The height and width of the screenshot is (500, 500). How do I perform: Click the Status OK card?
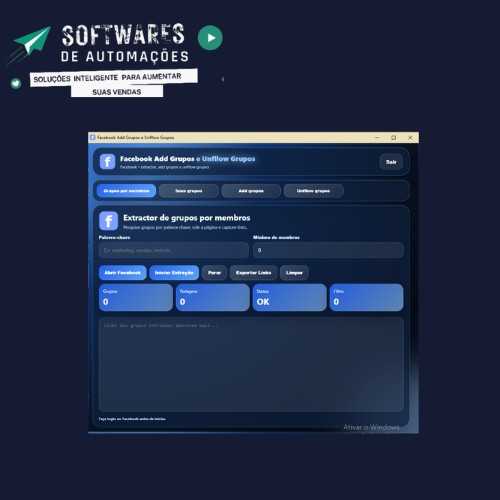(x=290, y=297)
